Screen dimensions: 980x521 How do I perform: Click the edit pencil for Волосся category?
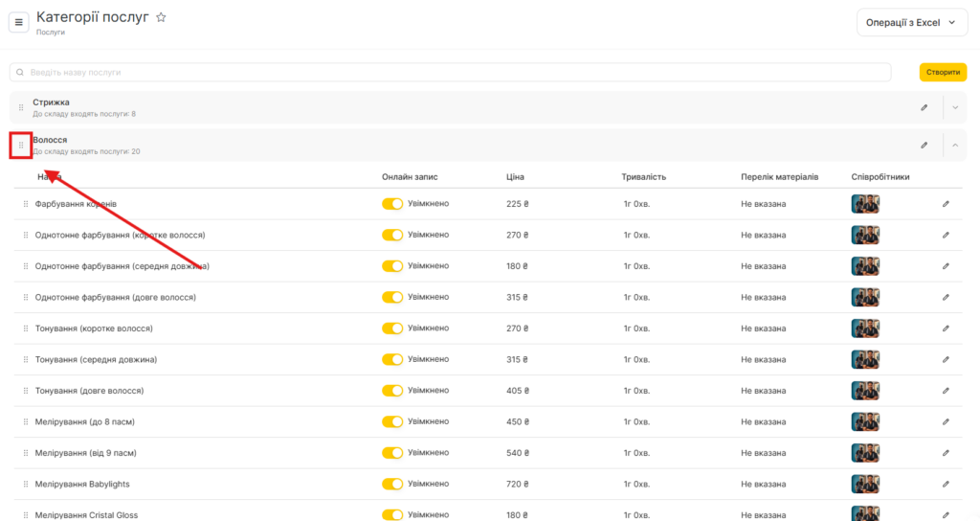(x=924, y=146)
